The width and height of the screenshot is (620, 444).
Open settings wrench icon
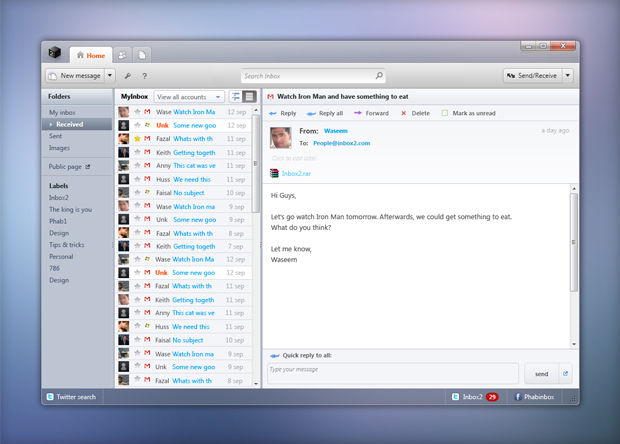click(x=127, y=76)
